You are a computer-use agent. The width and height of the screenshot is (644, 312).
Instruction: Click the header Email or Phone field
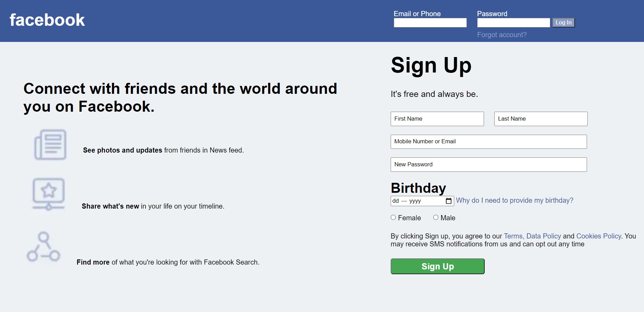coord(430,23)
